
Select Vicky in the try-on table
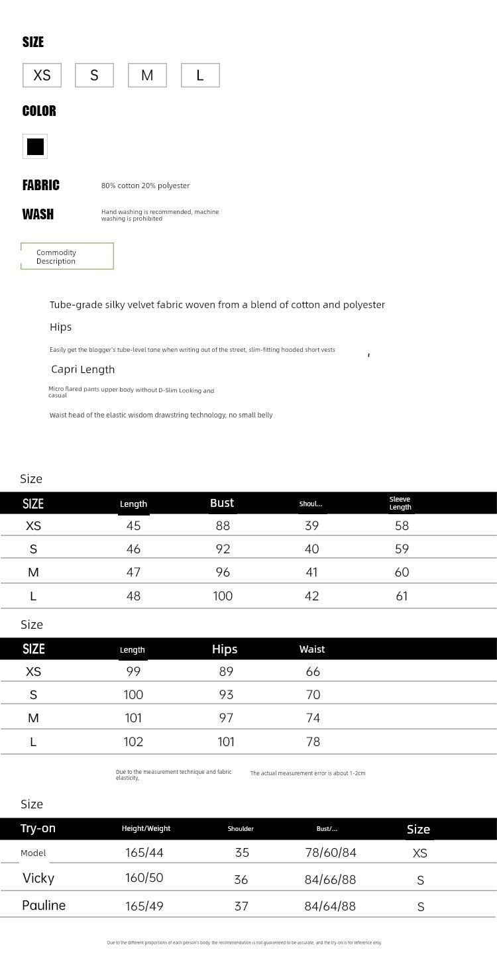[x=38, y=878]
